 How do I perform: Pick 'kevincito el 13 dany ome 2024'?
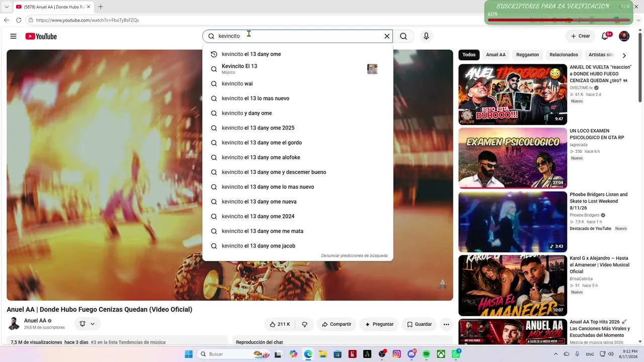(297, 216)
